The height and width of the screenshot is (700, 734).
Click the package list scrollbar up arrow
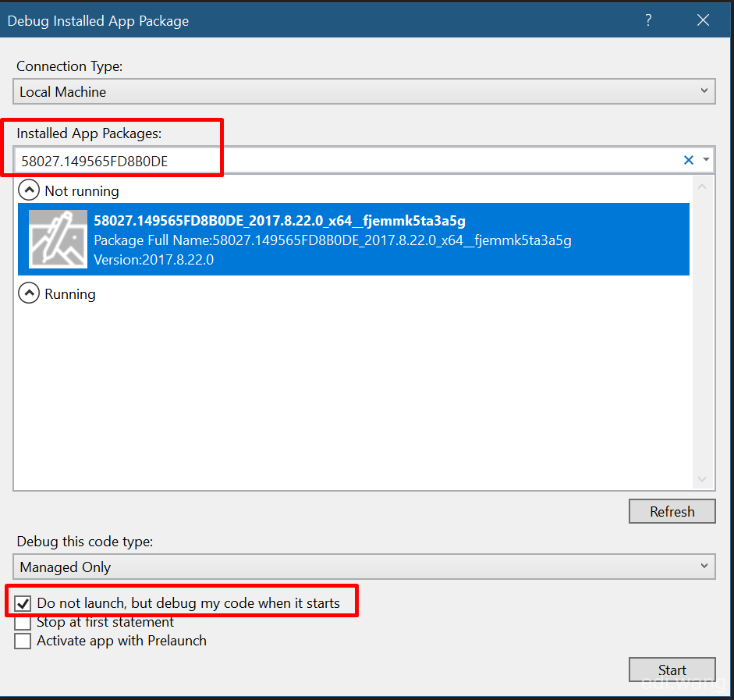coord(702,187)
